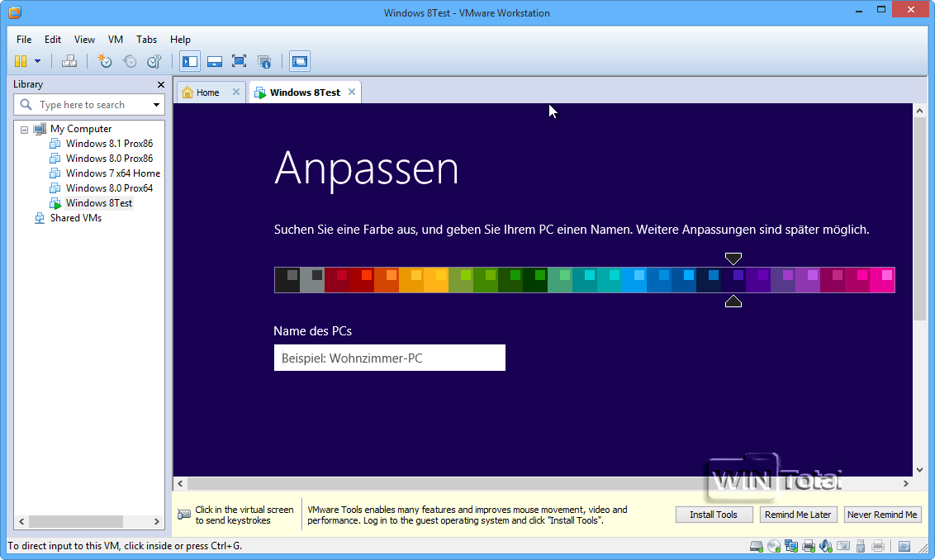The height and width of the screenshot is (560, 935).
Task: Pick the black color swatch
Action: point(287,280)
